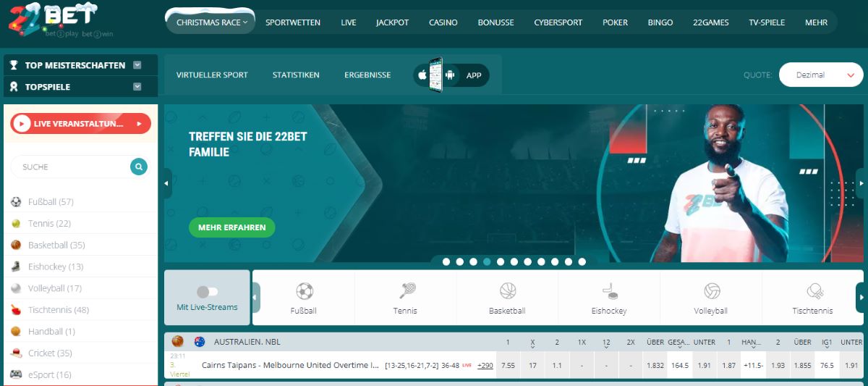Select the Tennis racket icon
Screen dimensions: 868x386
[407, 291]
